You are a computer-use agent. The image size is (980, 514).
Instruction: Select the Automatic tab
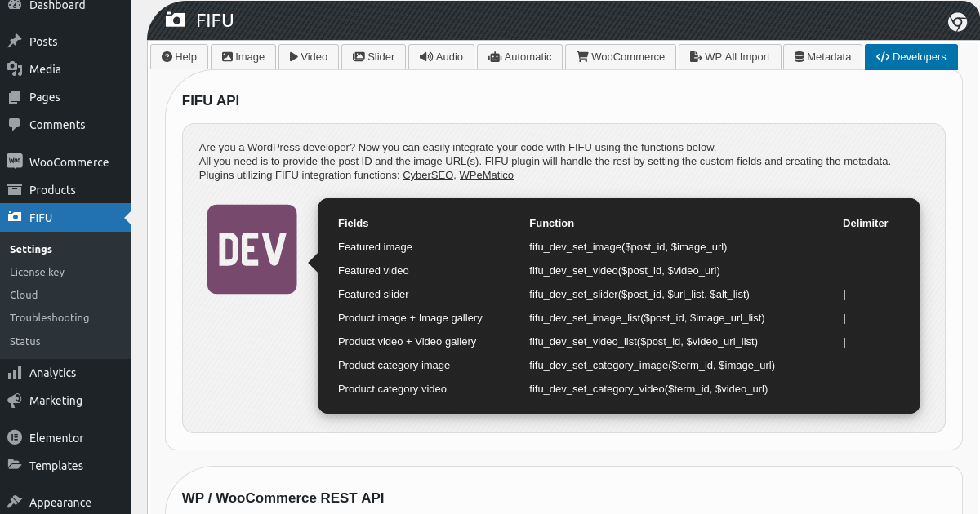pyautogui.click(x=519, y=57)
